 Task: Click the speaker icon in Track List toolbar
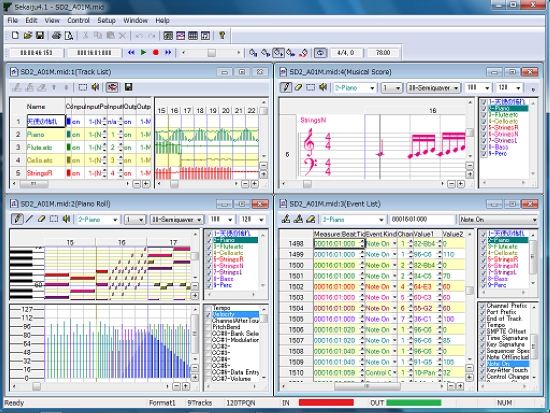95,87
